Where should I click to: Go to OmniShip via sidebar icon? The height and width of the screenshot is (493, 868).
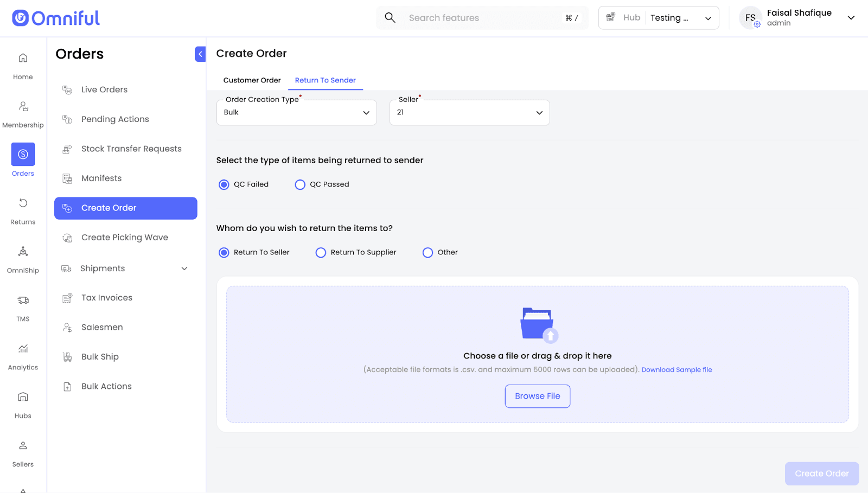[23, 252]
